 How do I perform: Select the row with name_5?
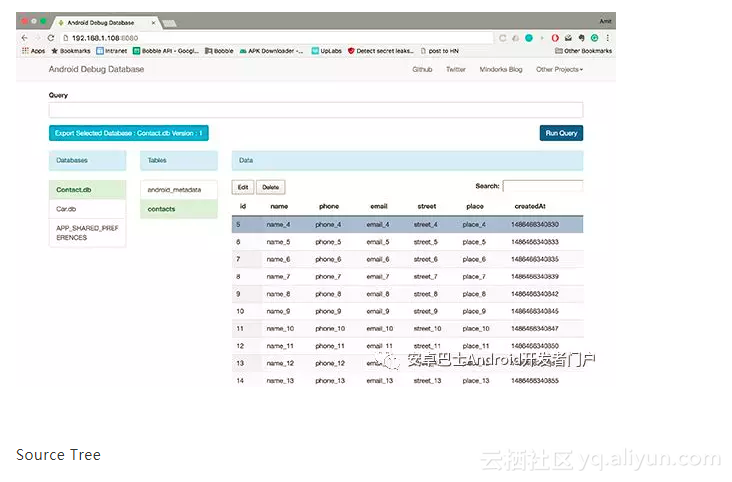[407, 242]
